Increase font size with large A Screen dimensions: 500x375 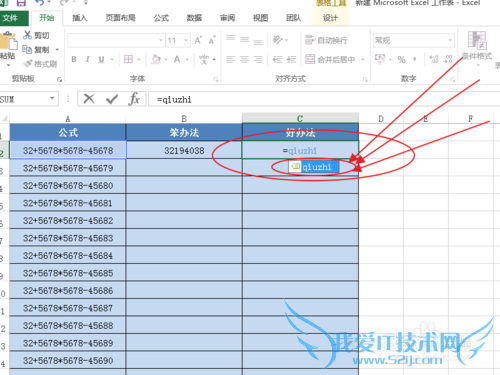198,40
